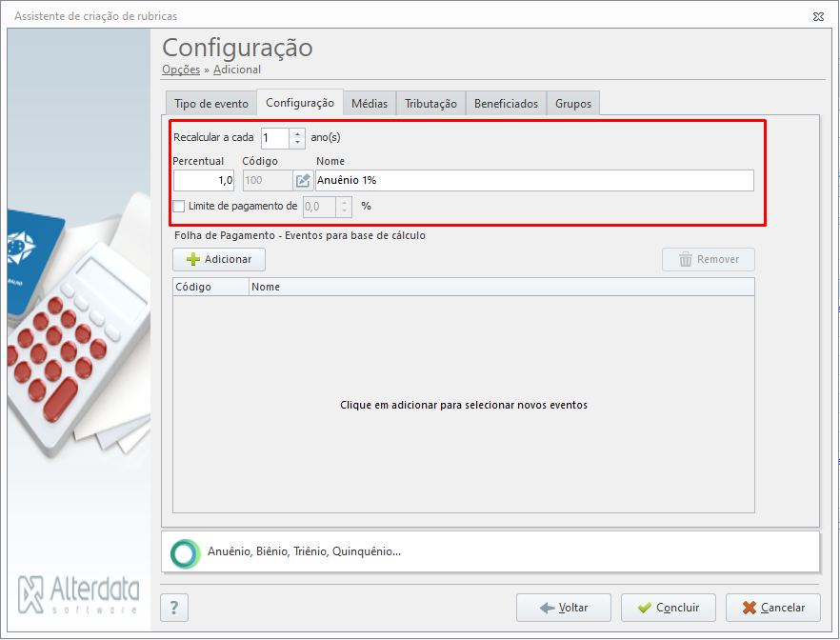This screenshot has width=840, height=640.
Task: Increase Limite de pagamento percentage spinner
Action: 344,202
